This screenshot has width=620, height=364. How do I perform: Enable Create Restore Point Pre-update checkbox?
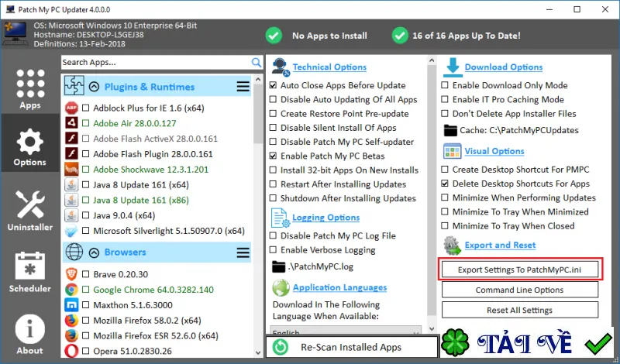point(273,114)
